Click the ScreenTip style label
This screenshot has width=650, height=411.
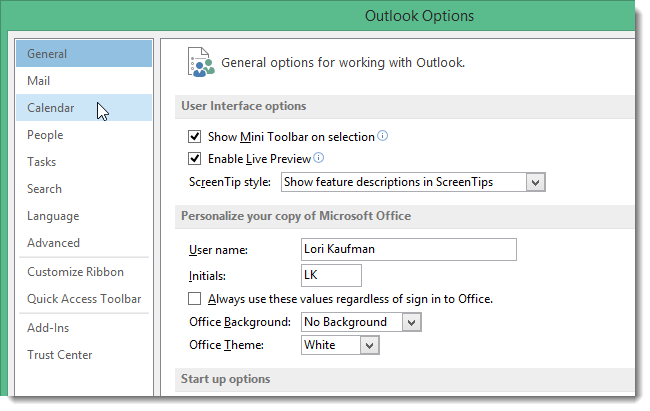[x=230, y=182]
